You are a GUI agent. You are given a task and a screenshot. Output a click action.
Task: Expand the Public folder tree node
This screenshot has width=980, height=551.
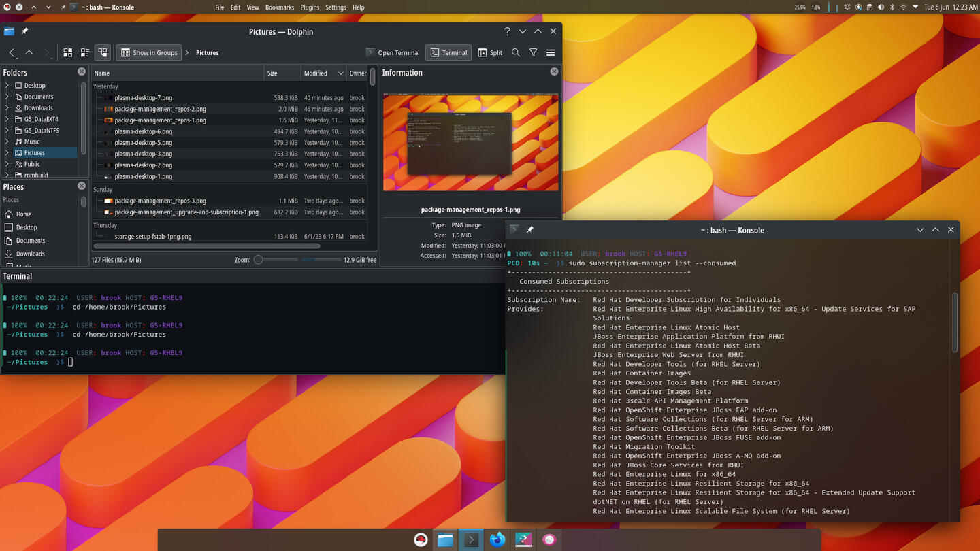pos(7,164)
